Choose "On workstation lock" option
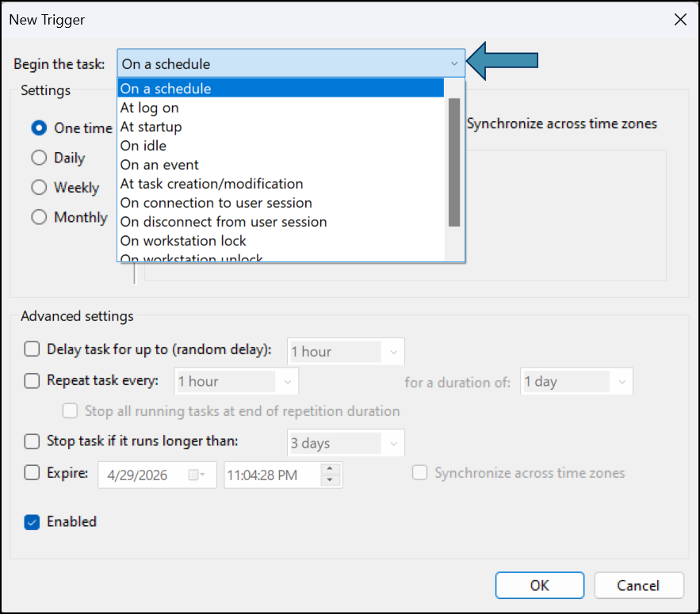700x614 pixels. tap(183, 241)
